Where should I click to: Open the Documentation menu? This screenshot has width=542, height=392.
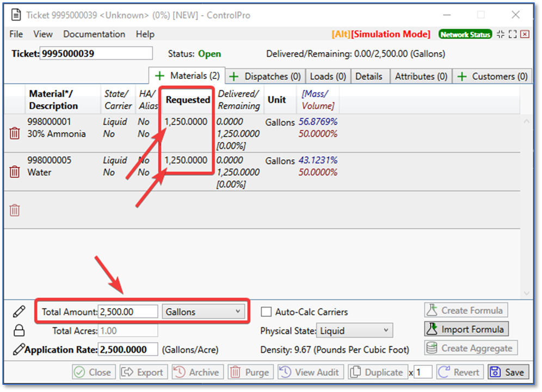pos(94,34)
